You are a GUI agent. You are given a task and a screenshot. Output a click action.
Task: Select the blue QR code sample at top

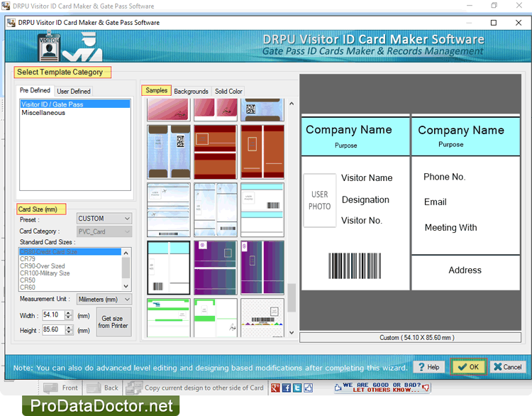[262, 110]
